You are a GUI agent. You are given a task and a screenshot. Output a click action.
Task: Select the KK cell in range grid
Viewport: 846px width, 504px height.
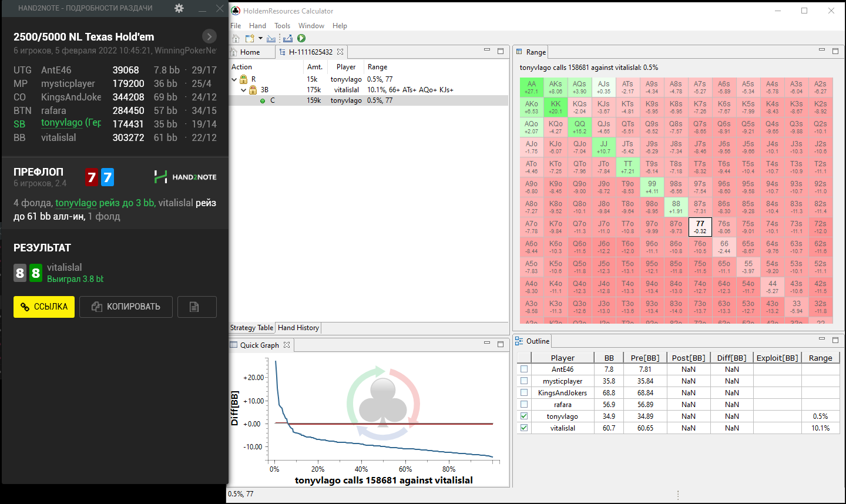click(x=556, y=107)
